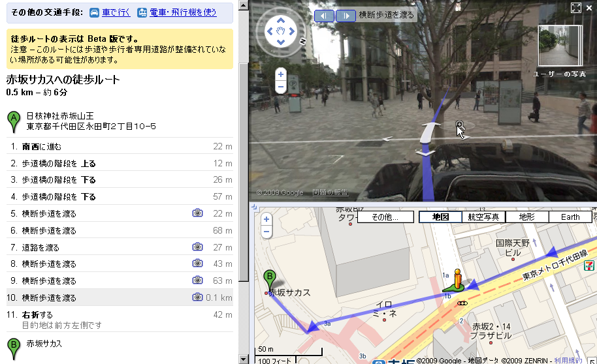Click the train icon beside 電車・飛行機を使う

[142, 12]
